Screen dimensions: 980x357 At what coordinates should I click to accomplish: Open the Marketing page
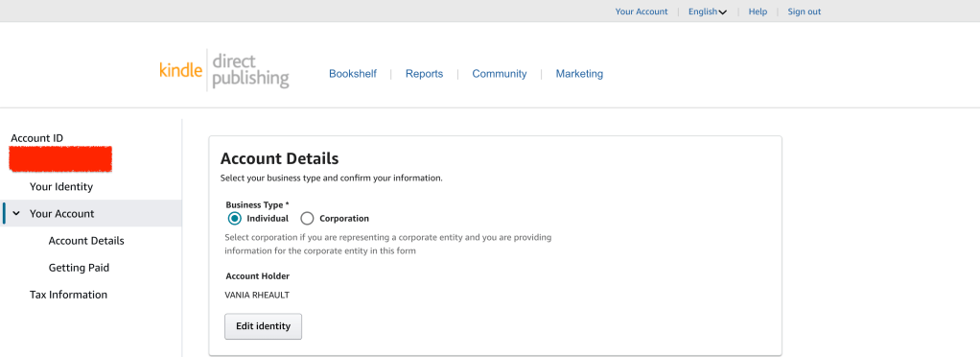(579, 74)
